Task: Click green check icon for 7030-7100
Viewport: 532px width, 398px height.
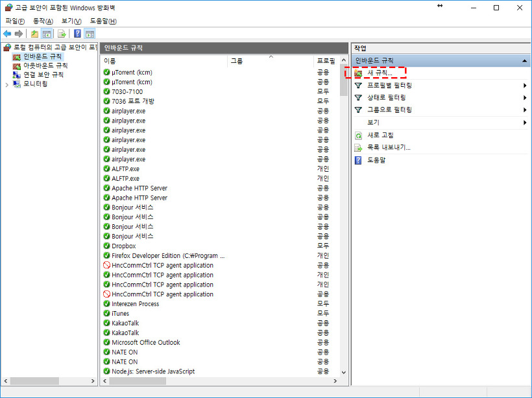Action: pyautogui.click(x=106, y=91)
